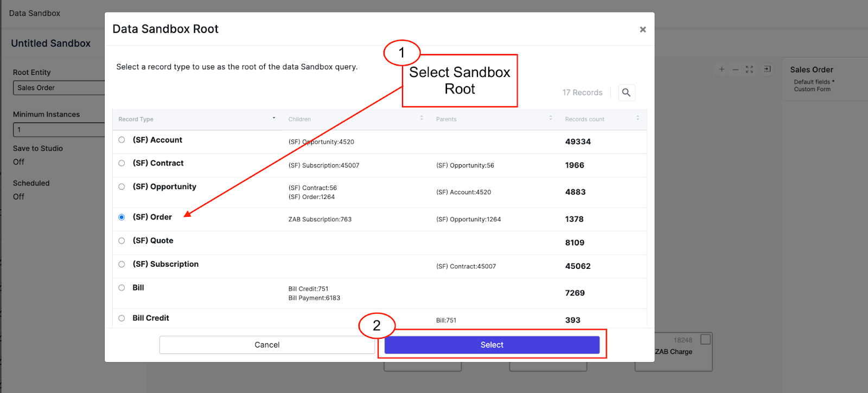The image size is (868, 393).
Task: Click the zoom in plus icon
Action: point(722,69)
